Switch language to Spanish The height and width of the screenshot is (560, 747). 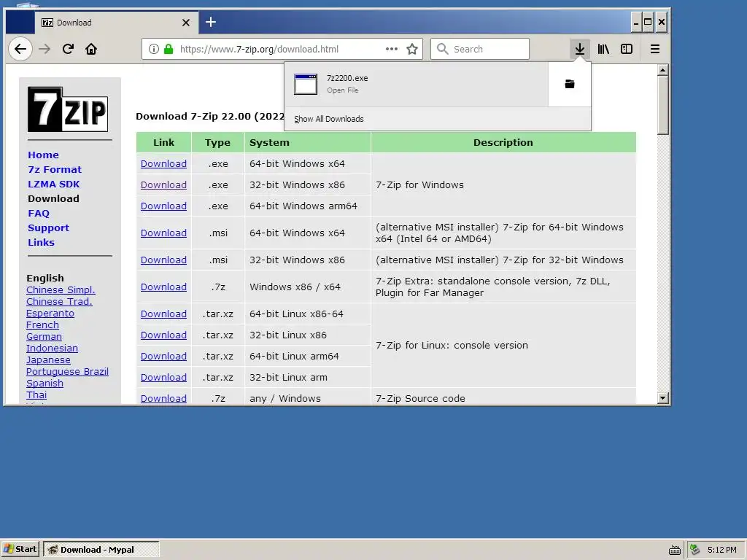pyautogui.click(x=44, y=384)
